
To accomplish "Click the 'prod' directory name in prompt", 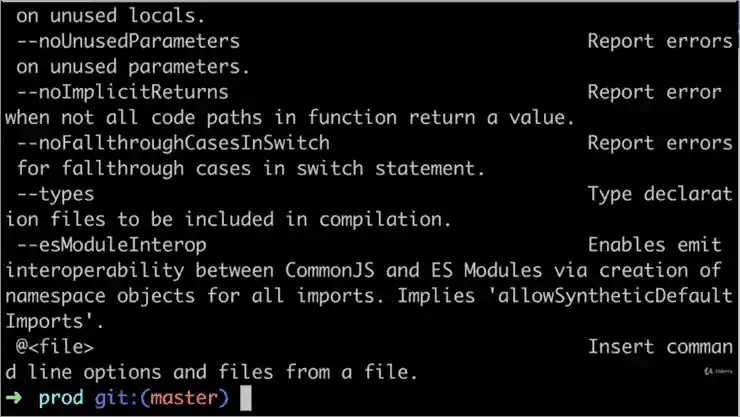I will 59,399.
